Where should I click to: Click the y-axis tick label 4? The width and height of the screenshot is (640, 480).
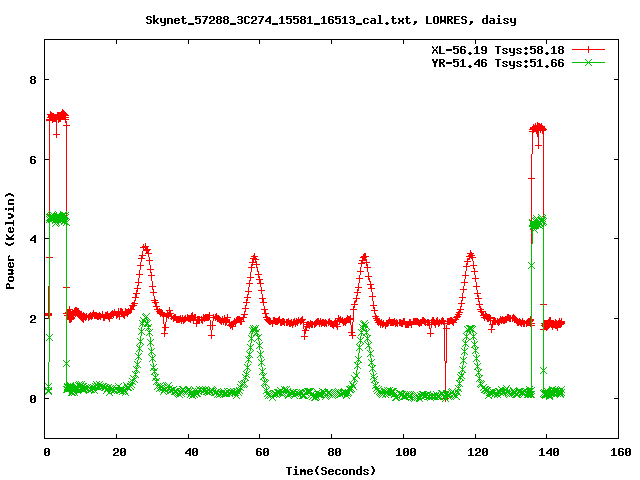tap(33, 239)
